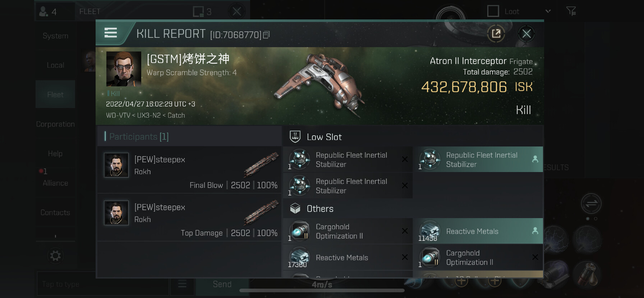Image resolution: width=644 pixels, height=298 pixels.
Task: Toggle the Loot checkbox
Action: click(493, 11)
